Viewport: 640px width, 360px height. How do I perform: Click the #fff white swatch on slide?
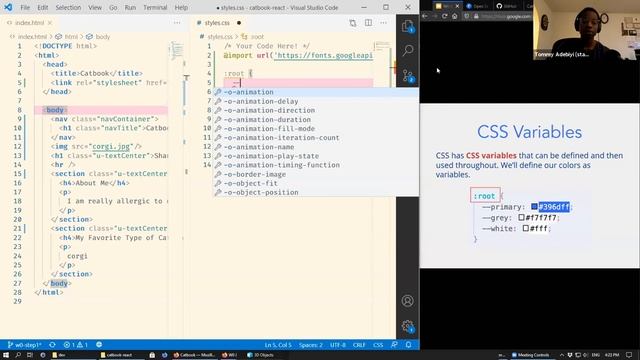click(x=526, y=228)
